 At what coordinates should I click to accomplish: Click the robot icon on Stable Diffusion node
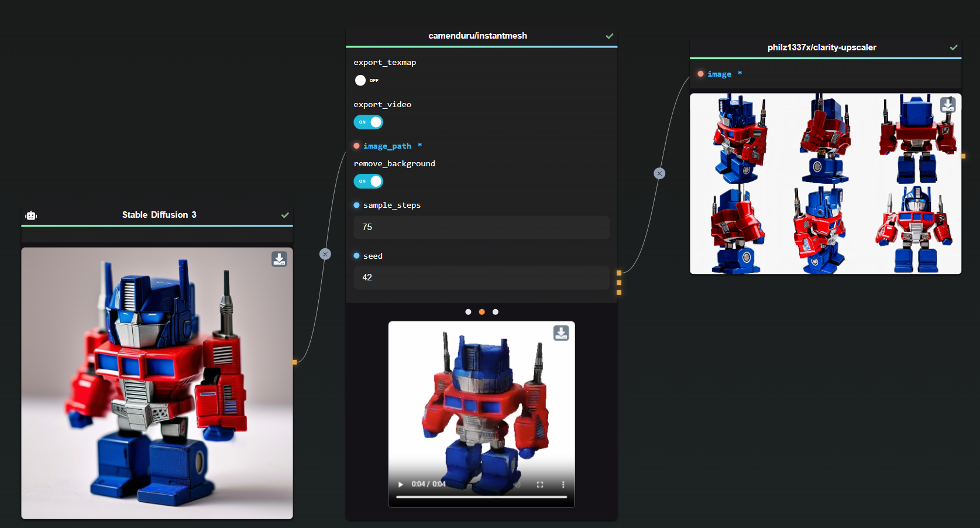point(31,215)
